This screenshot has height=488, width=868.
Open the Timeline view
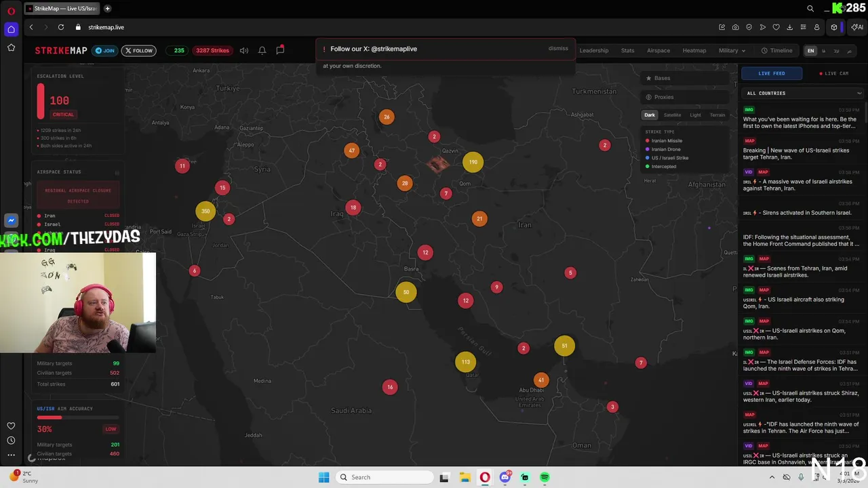777,50
